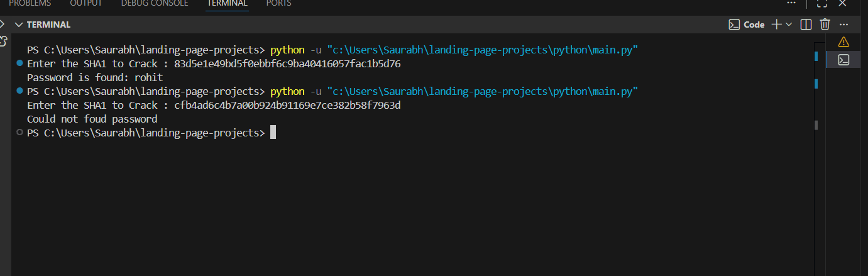
Task: Click the word 'python' in first command
Action: tap(287, 50)
